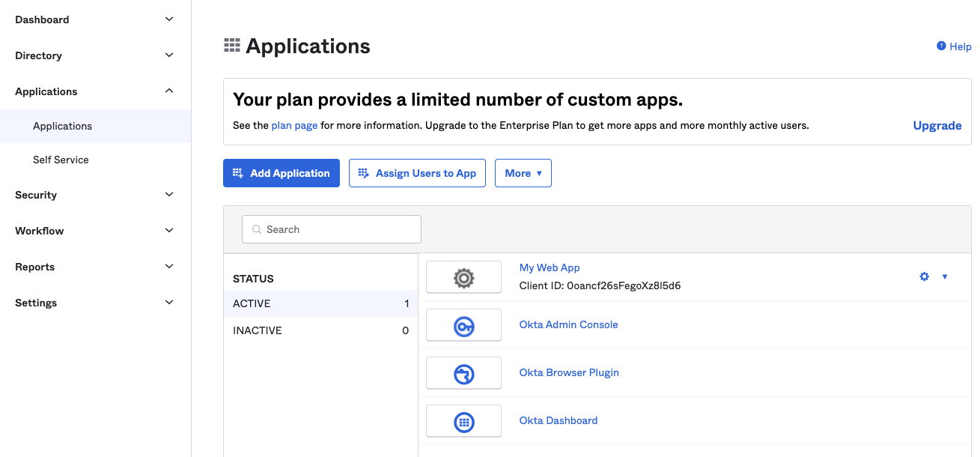Open the plan page link
The image size is (980, 457).
pos(294,126)
